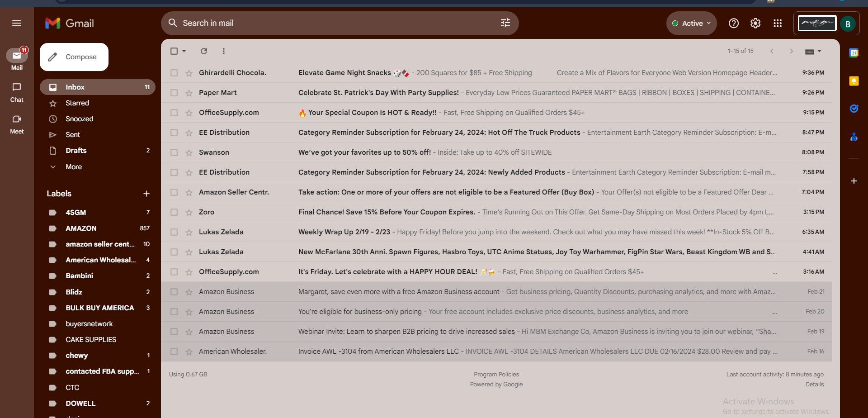Click the organization logo button
Image resolution: width=868 pixels, height=418 pixels.
pyautogui.click(x=817, y=23)
